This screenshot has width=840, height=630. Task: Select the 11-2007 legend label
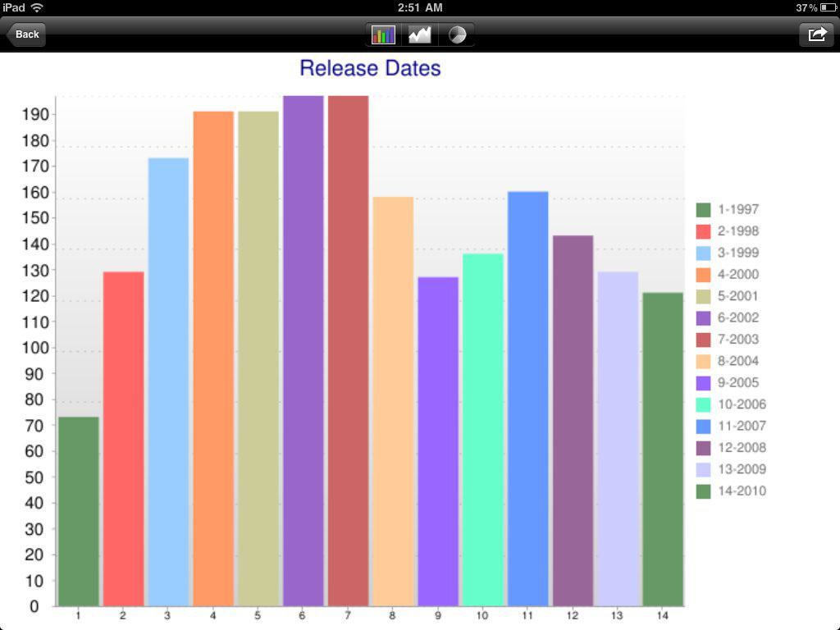coord(741,426)
